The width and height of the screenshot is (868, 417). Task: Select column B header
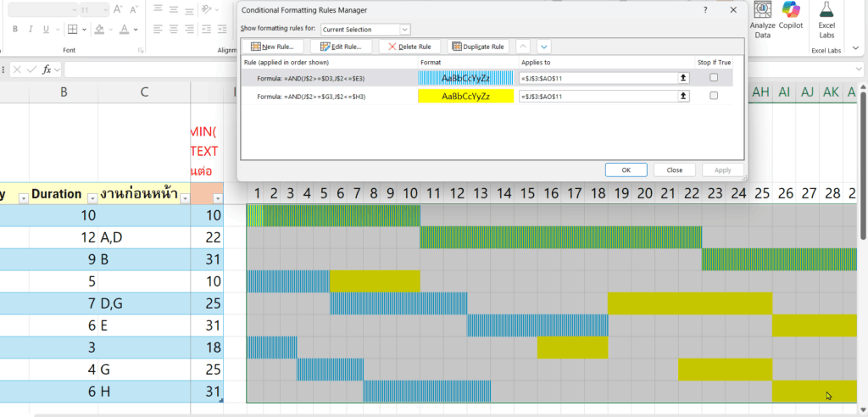pyautogui.click(x=64, y=92)
